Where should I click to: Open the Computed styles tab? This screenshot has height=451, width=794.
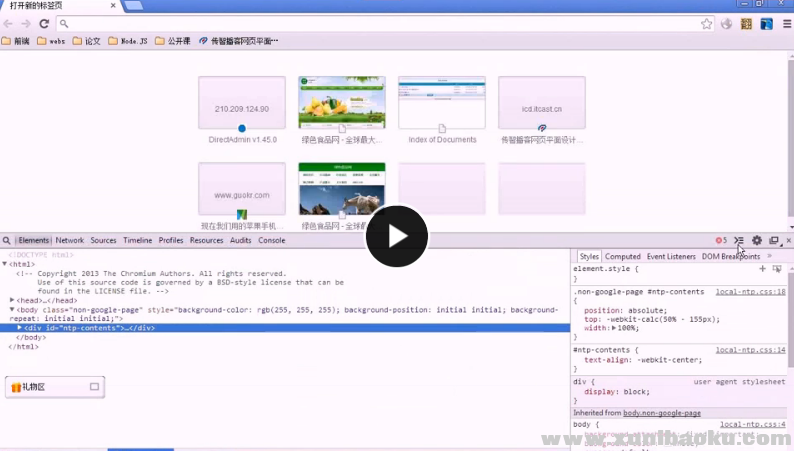click(x=622, y=257)
